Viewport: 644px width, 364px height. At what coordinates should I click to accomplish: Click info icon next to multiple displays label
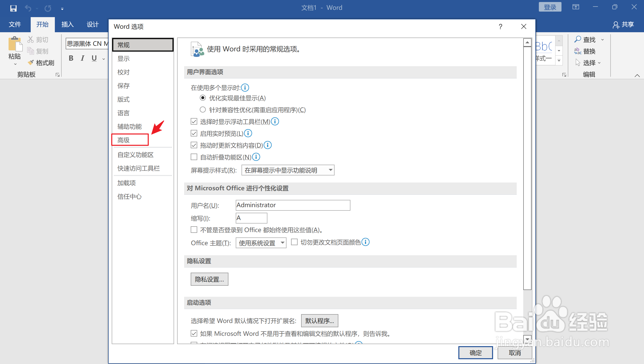(x=245, y=88)
